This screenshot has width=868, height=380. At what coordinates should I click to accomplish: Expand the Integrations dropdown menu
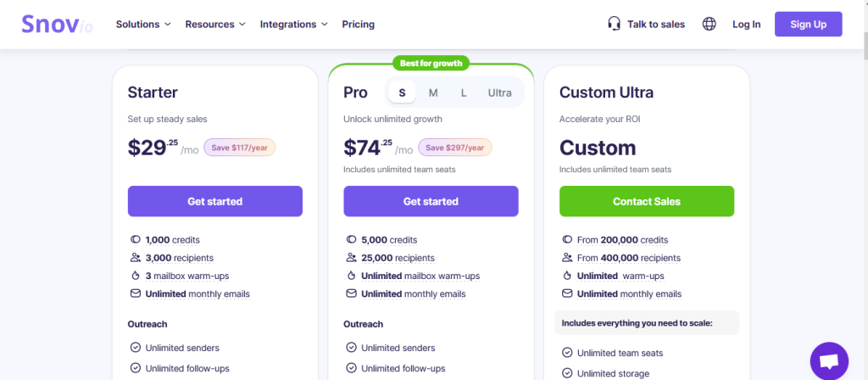point(294,25)
